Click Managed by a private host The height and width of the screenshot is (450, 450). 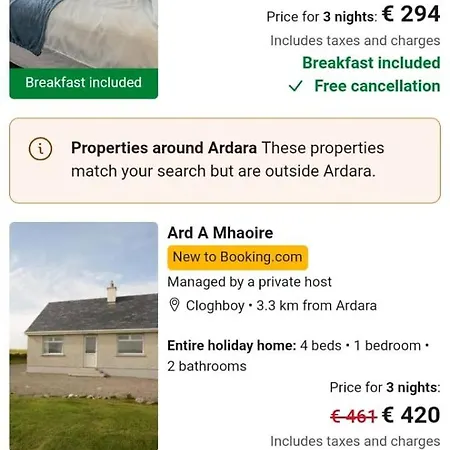(249, 282)
